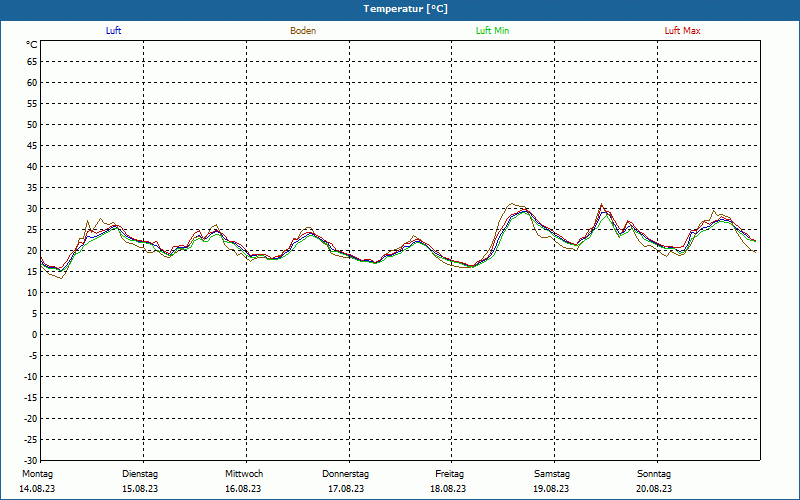Click the date '14.08.23'

(37, 489)
